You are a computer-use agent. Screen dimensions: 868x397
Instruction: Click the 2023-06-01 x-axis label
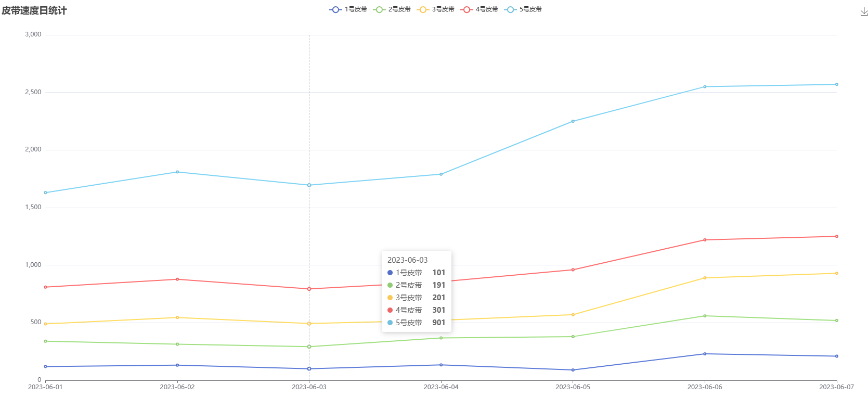pos(45,387)
